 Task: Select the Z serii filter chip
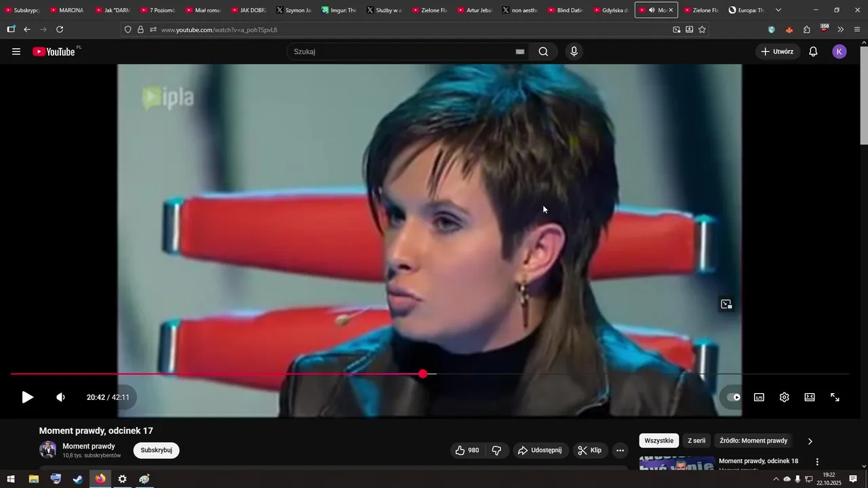click(696, 441)
